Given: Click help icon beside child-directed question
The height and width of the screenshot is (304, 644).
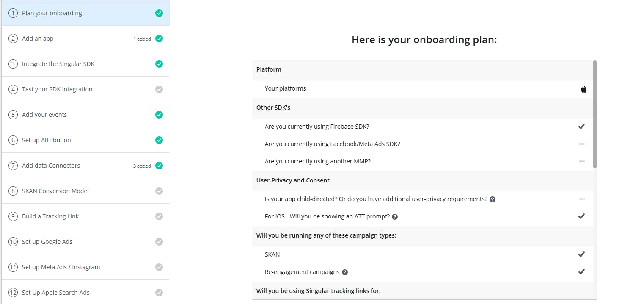Looking at the screenshot, I should coord(493,199).
